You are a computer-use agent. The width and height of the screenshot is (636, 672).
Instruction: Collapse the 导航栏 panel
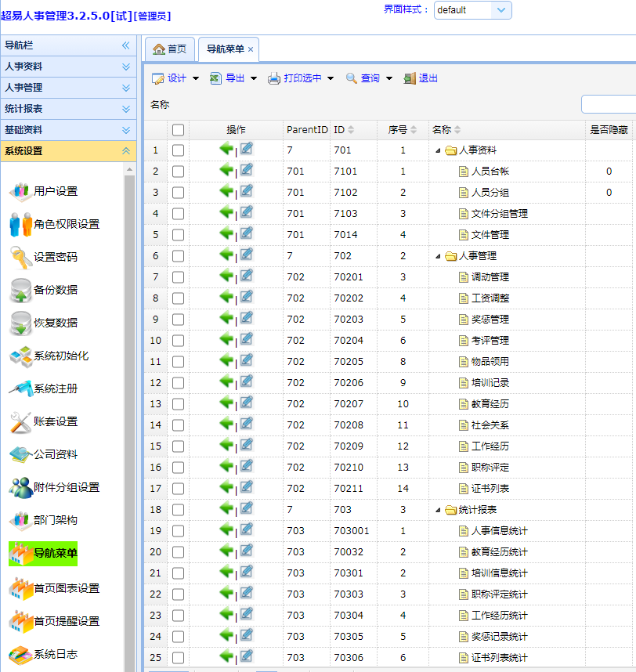[x=125, y=45]
